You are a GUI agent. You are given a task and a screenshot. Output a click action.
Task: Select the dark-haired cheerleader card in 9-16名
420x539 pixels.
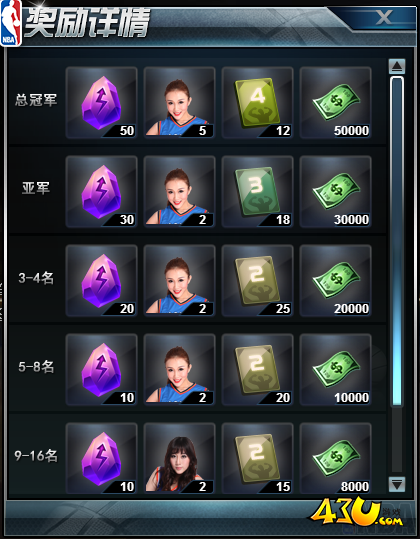(179, 458)
